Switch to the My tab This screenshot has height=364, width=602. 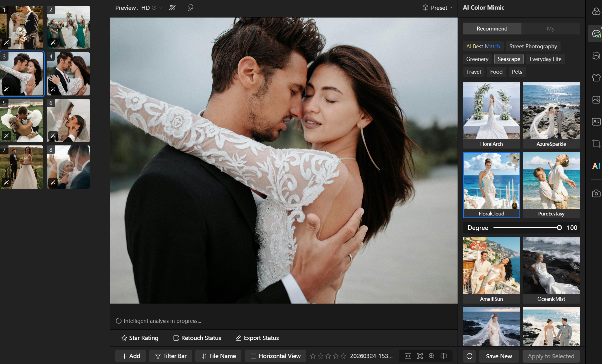tap(550, 29)
